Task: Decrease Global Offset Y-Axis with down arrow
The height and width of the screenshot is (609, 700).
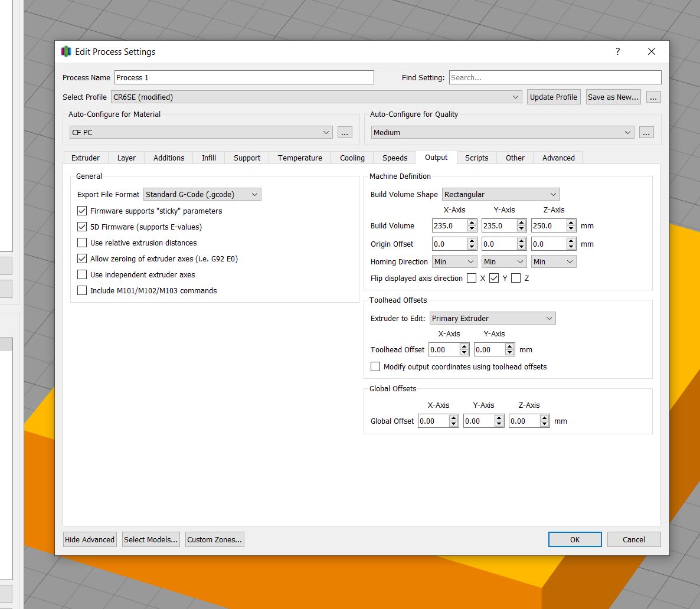Action: point(499,424)
